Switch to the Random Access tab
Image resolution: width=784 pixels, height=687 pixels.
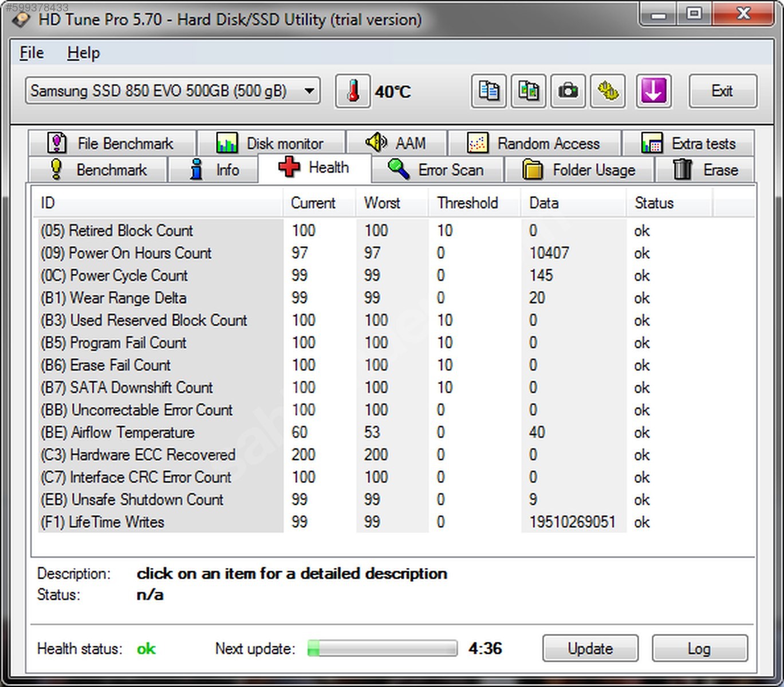534,143
